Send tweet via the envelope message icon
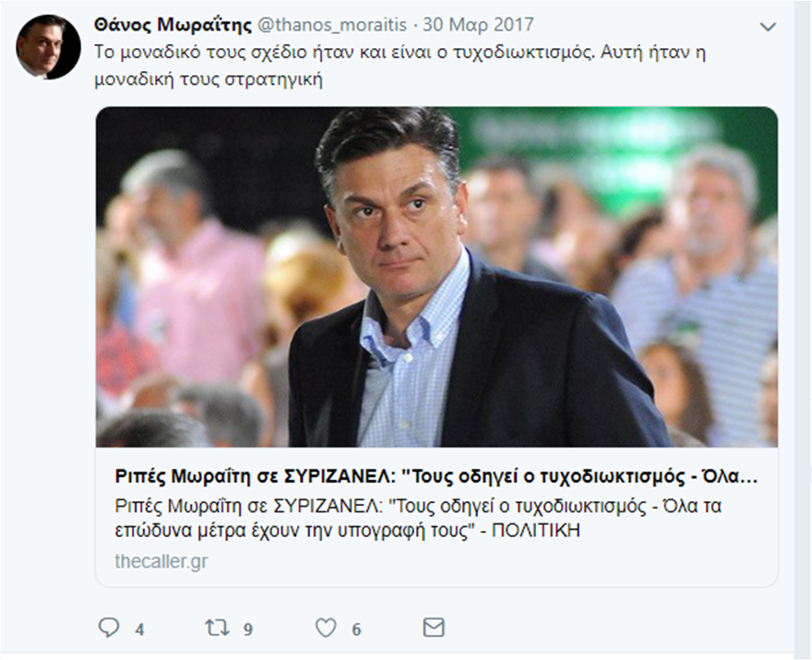 [x=433, y=628]
